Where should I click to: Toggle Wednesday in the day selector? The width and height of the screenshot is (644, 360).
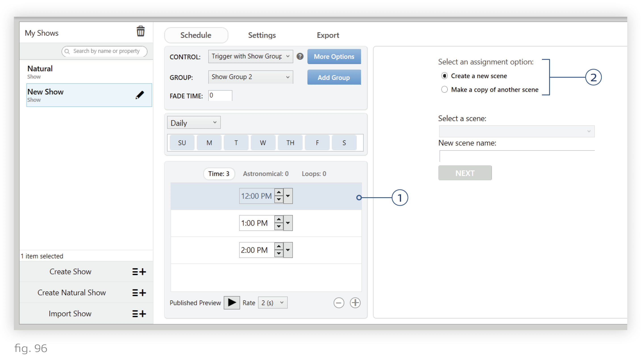[263, 143]
